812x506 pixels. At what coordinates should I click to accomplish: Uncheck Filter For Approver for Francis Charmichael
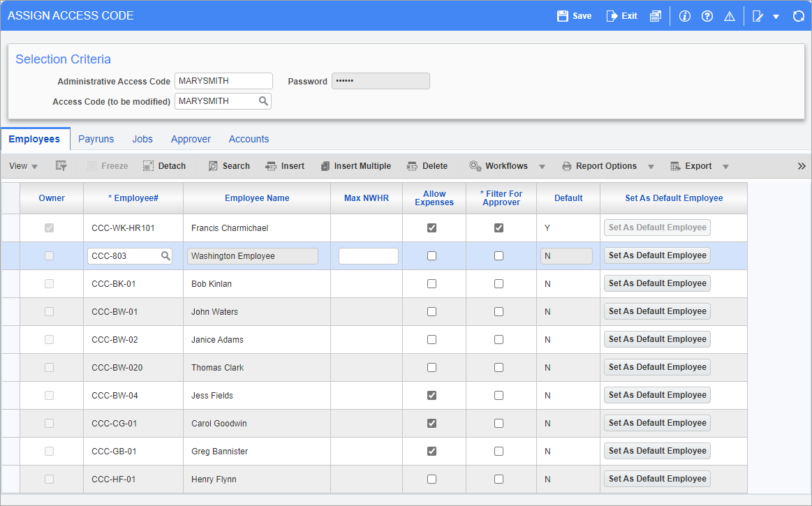499,228
